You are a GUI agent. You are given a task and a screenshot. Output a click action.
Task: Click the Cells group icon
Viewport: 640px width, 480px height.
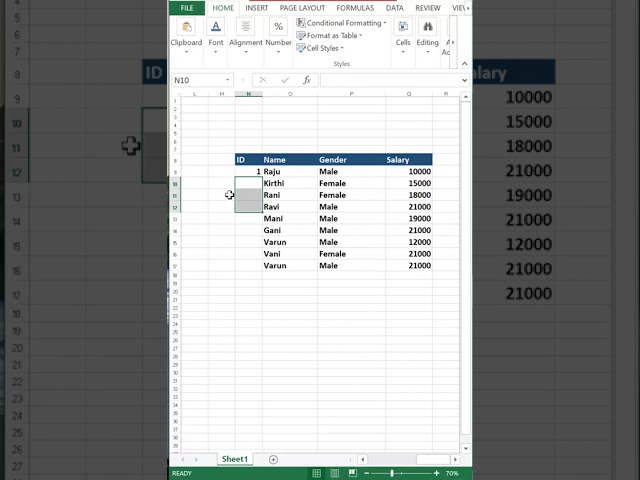coord(403,27)
